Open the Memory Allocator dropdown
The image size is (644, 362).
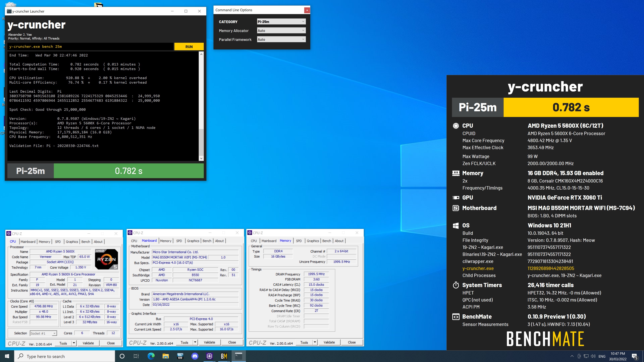(x=281, y=31)
